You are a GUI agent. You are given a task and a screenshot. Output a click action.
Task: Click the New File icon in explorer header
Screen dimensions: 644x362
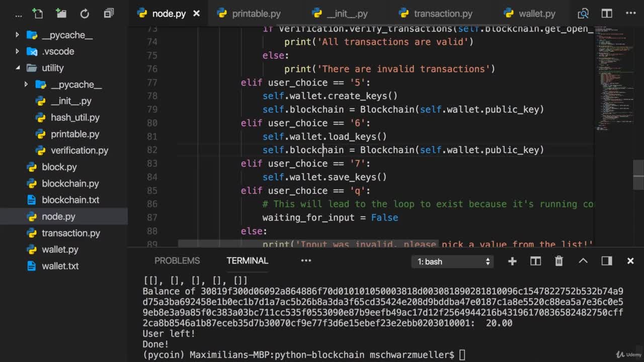[x=38, y=14]
